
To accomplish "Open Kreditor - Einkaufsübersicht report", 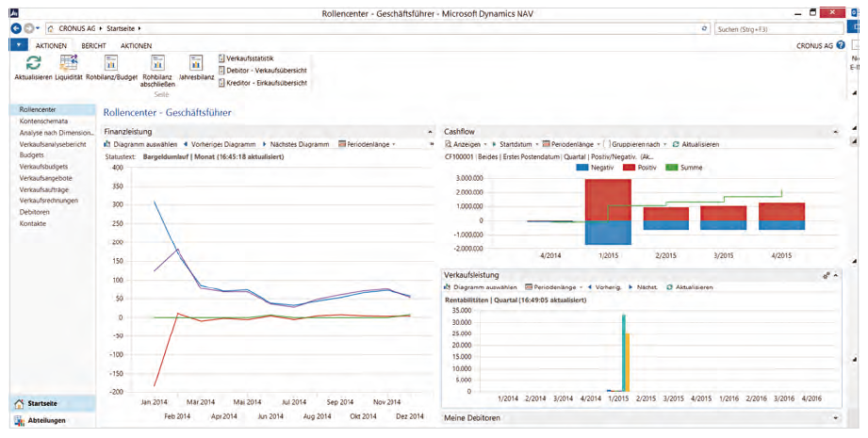I will [x=263, y=83].
